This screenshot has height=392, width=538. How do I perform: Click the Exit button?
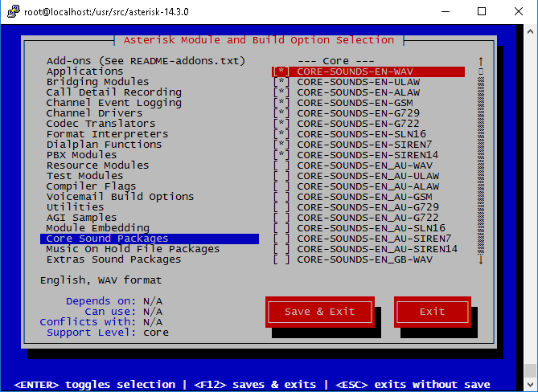click(x=432, y=312)
